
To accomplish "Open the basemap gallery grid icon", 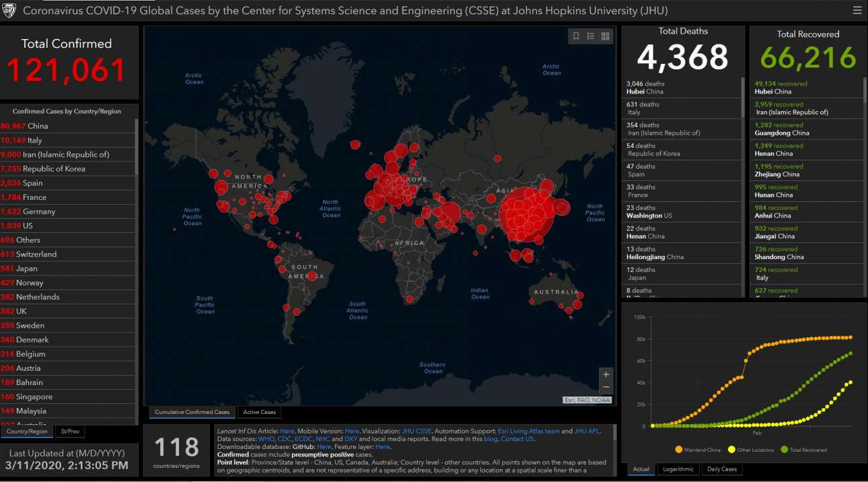I will coord(606,36).
